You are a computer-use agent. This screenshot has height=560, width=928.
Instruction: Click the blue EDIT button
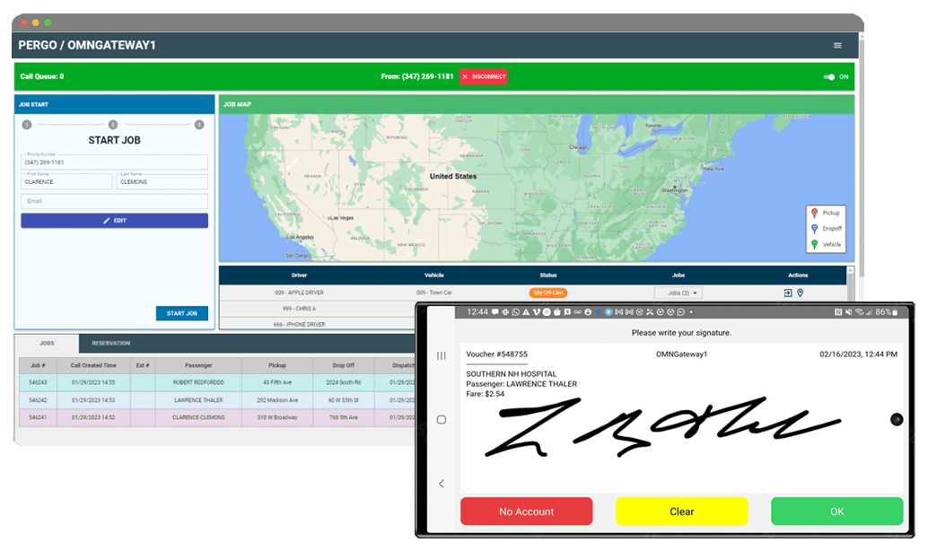click(x=114, y=220)
